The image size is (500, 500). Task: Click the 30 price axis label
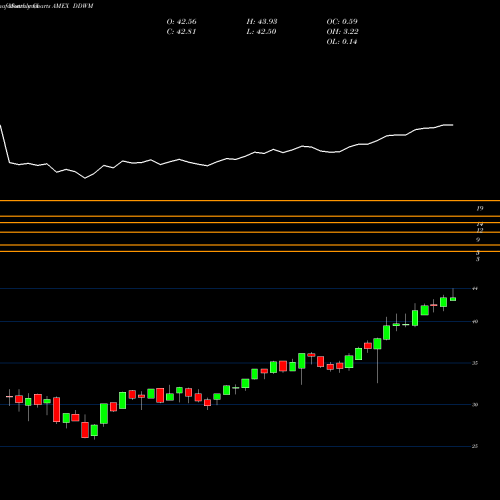(475, 405)
